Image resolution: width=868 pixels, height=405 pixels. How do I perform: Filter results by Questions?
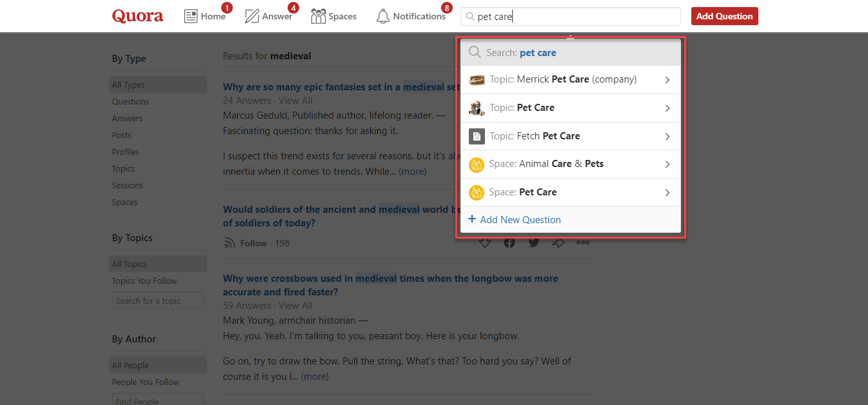tap(130, 101)
